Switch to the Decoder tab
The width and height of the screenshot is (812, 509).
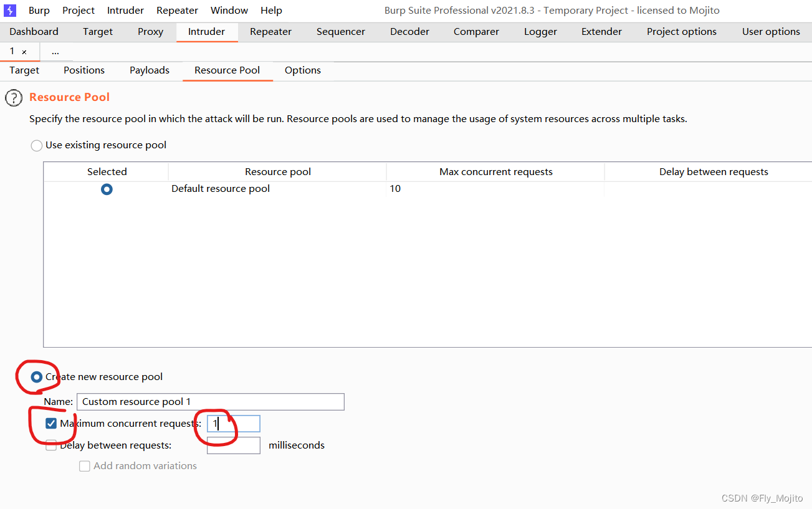409,32
